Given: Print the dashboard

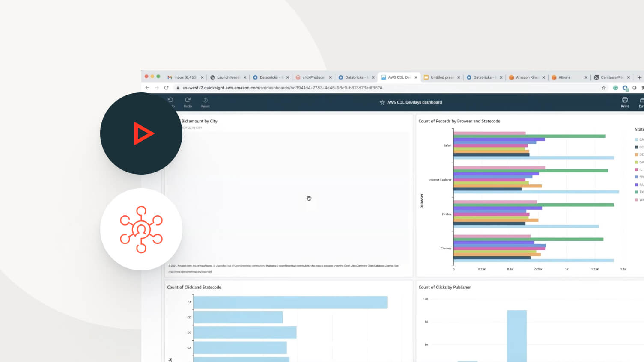Looking at the screenshot, I should (625, 102).
